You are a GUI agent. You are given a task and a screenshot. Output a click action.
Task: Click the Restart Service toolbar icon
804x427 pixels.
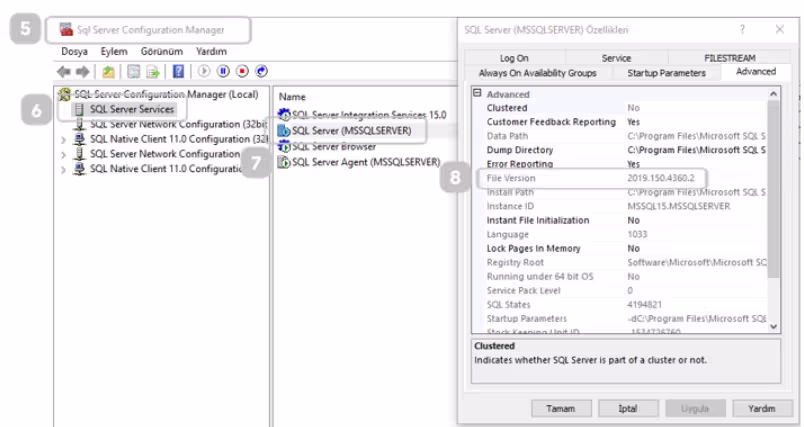click(x=262, y=71)
